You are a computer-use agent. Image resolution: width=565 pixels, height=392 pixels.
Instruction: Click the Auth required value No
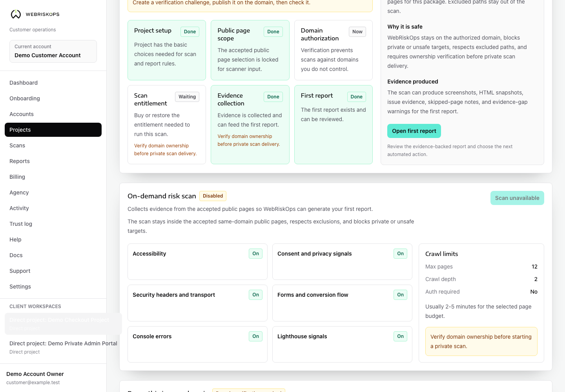pos(534,292)
